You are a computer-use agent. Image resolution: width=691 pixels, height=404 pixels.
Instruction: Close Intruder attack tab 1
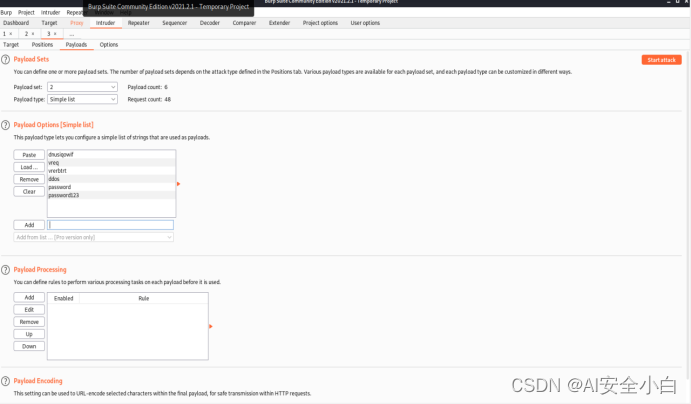pos(11,34)
